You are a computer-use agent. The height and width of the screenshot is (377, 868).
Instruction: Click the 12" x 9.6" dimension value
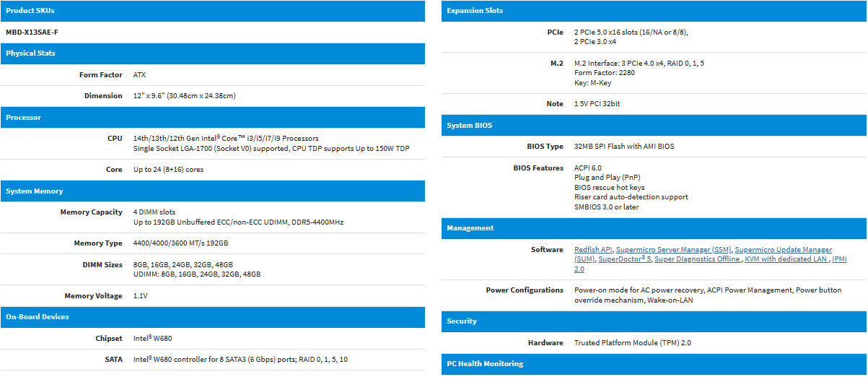tap(185, 96)
